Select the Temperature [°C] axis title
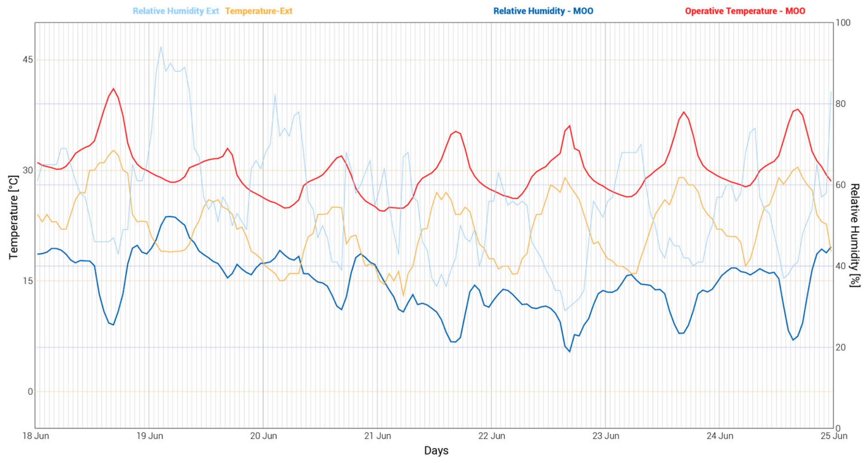Screen dimensions: 868x463 (x=13, y=217)
